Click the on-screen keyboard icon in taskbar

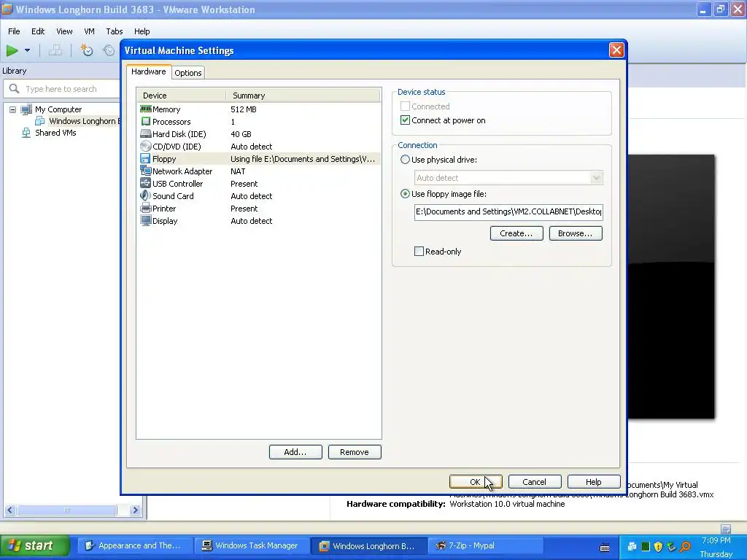[605, 548]
